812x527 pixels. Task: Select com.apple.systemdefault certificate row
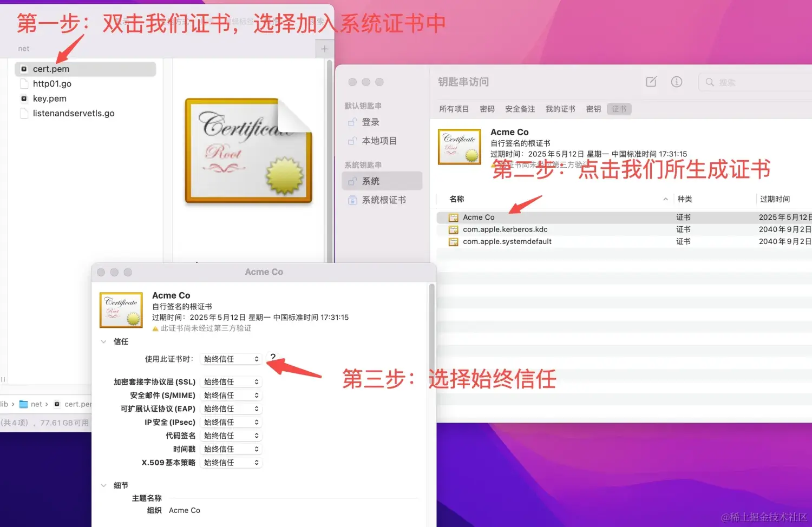tap(624, 241)
